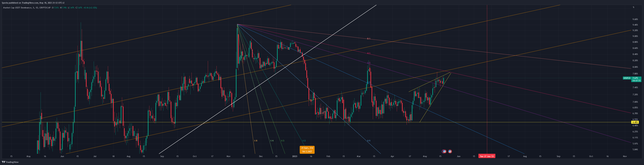Viewport: 644px width, 165px height.
Task: Click the Apr label on the time axis
Action: [392, 156]
